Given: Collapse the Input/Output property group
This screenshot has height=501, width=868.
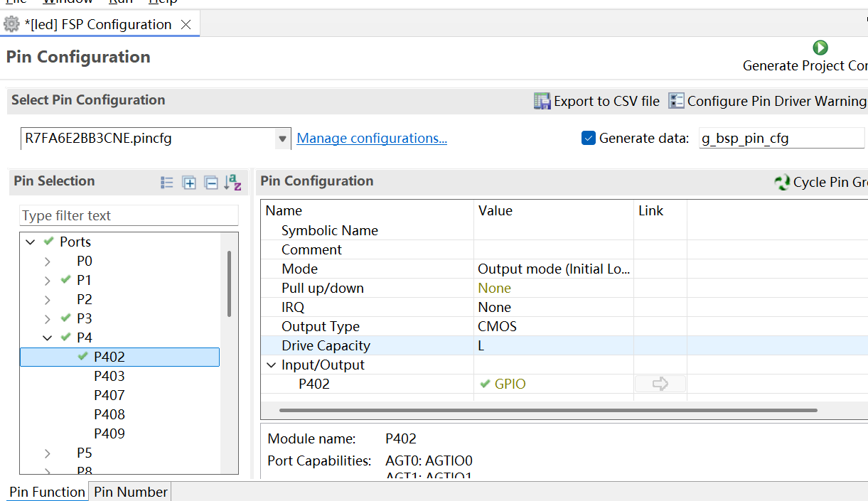Looking at the screenshot, I should pos(271,365).
